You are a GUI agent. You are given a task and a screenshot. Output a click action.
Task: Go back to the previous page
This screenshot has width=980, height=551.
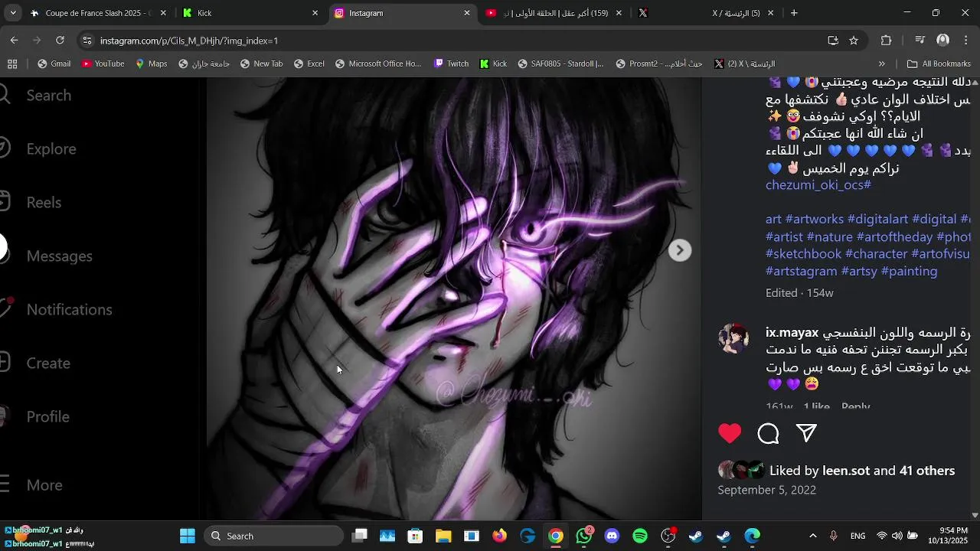click(15, 40)
